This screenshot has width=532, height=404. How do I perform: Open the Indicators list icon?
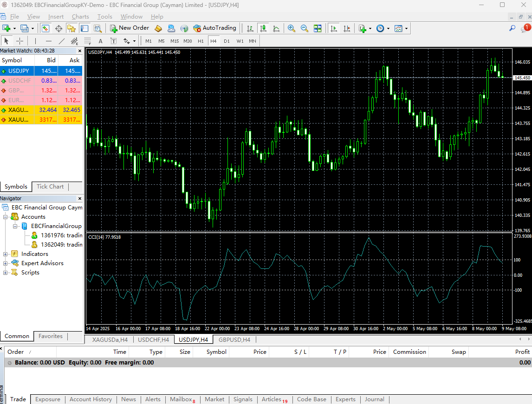[x=363, y=28]
